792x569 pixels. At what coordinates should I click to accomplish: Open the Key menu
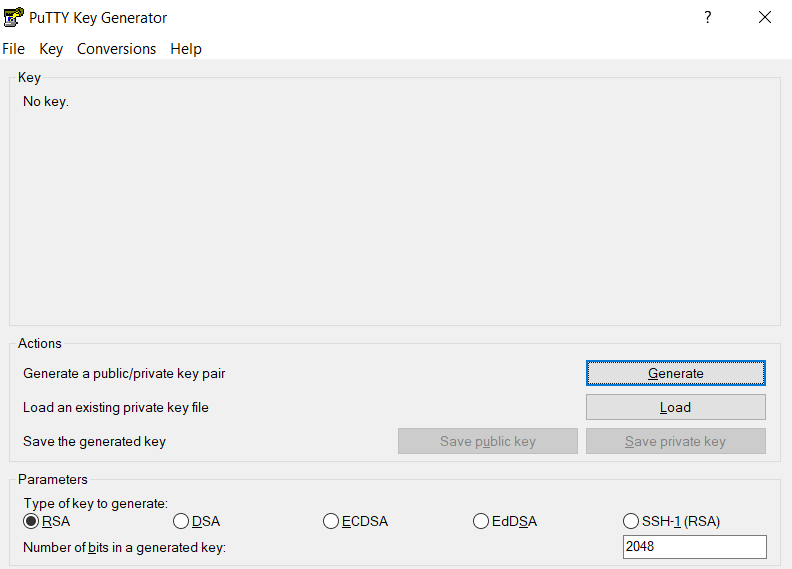(x=51, y=49)
